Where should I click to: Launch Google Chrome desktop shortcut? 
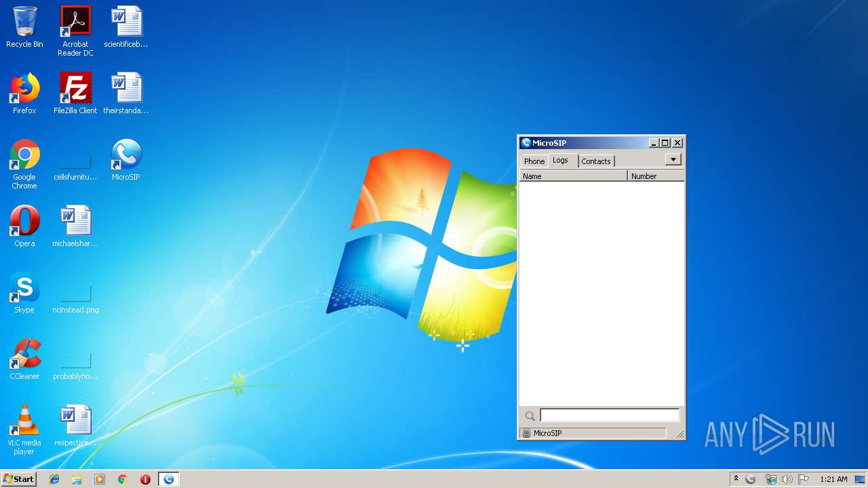(x=24, y=165)
